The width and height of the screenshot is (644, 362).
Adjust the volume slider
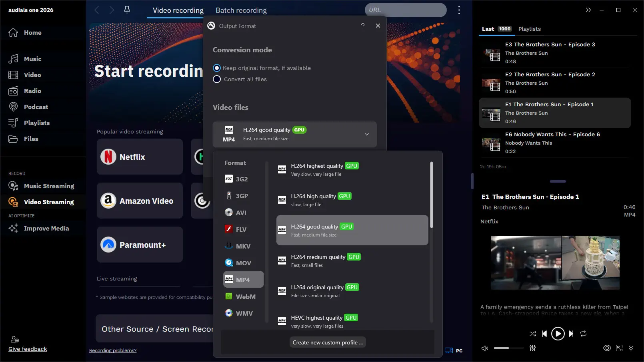(508, 348)
